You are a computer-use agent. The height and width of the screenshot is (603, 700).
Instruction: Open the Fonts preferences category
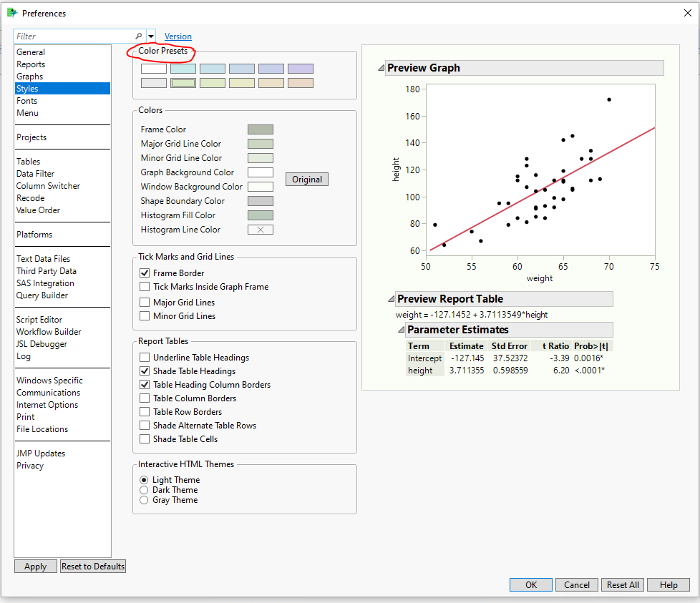26,100
